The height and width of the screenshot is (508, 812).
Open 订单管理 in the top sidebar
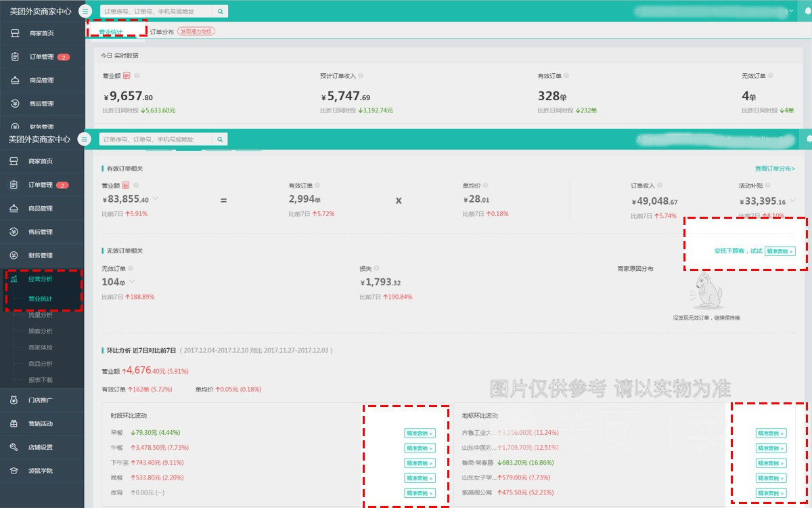(42, 57)
